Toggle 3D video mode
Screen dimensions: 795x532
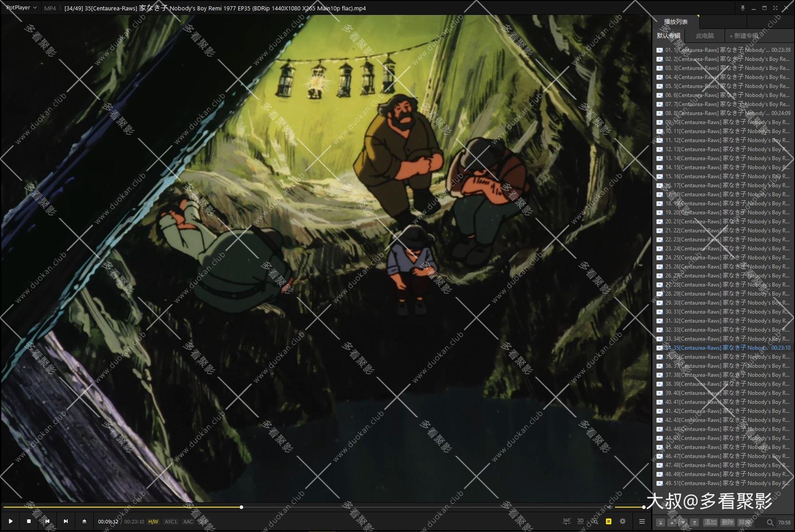[x=580, y=521]
